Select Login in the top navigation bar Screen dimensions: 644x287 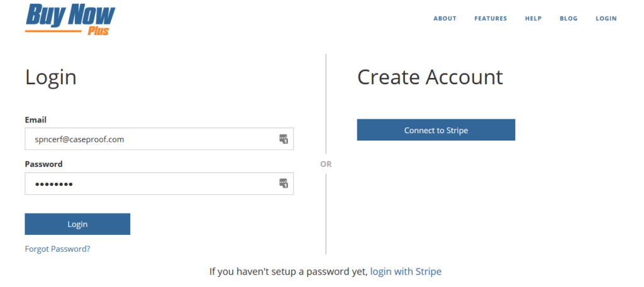tap(606, 19)
